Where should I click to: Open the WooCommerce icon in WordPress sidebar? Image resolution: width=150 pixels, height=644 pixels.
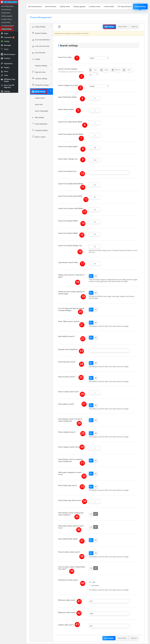click(2, 54)
